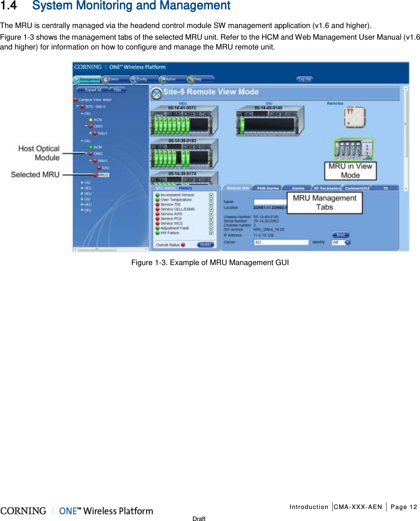420x521 pixels.
Task: Select the HEU chassis 05-14-39-0183 image
Action: [184, 153]
